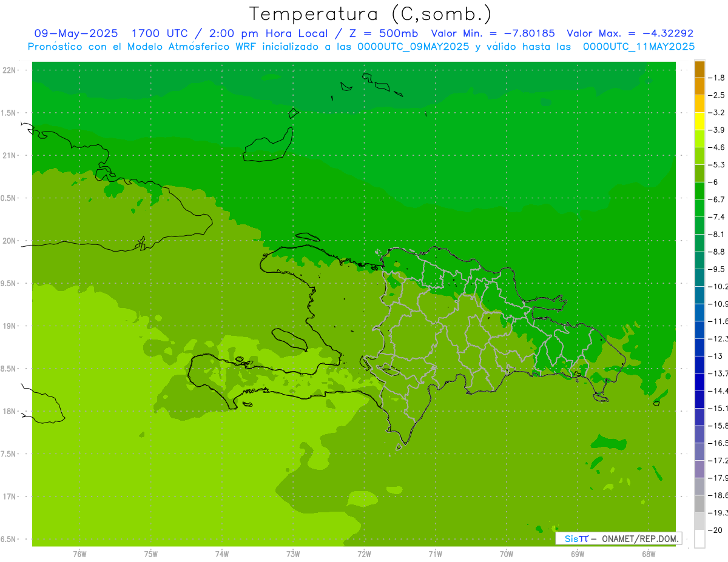Click the '09-May-2025' date text
This screenshot has width=728, height=562.
tap(76, 33)
